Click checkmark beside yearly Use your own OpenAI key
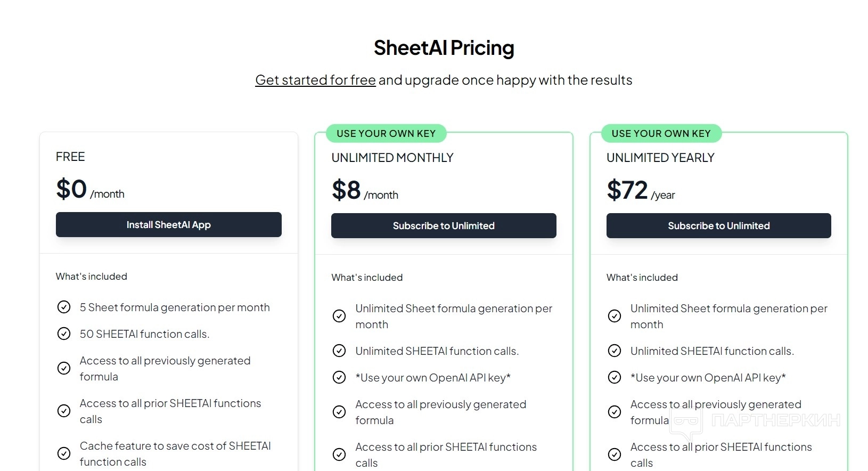The image size is (868, 471). [615, 377]
